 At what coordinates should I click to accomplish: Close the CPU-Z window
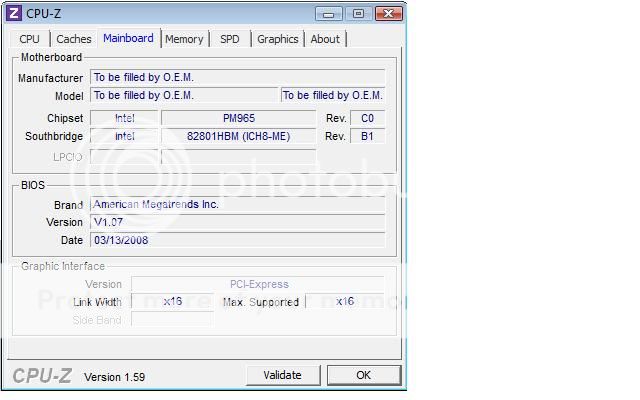click(387, 13)
